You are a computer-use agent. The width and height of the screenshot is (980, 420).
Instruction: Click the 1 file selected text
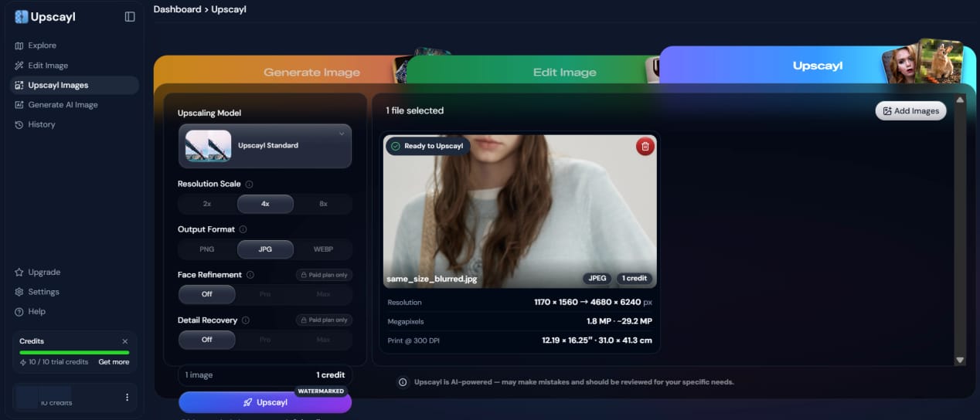(415, 110)
